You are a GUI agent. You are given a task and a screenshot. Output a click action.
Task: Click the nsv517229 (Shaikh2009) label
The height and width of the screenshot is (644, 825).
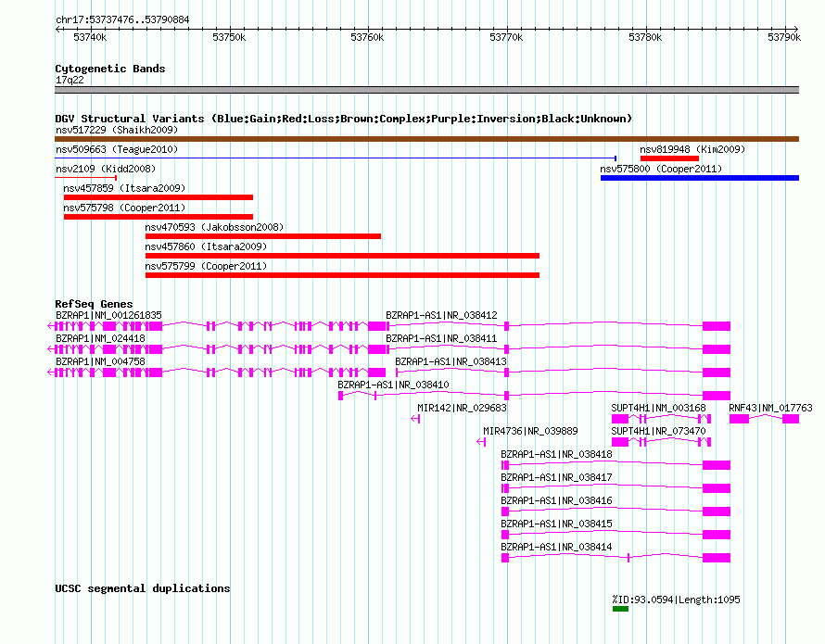click(x=117, y=130)
